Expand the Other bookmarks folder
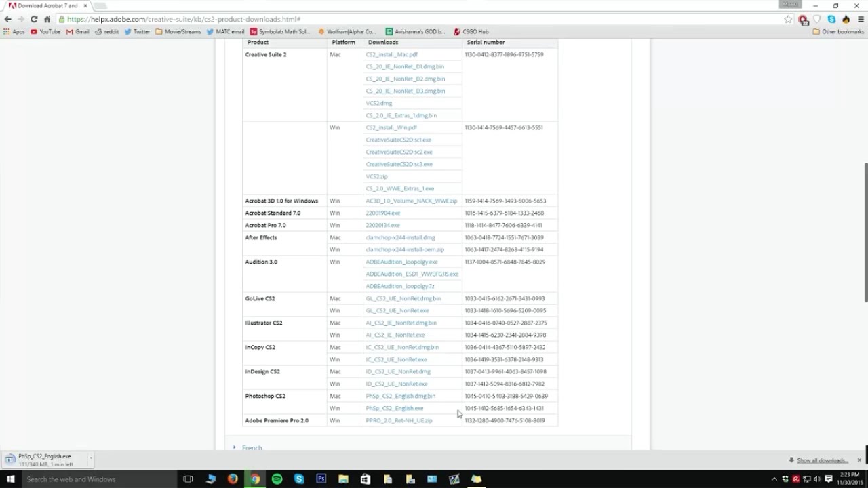The image size is (868, 488). pyautogui.click(x=838, y=31)
